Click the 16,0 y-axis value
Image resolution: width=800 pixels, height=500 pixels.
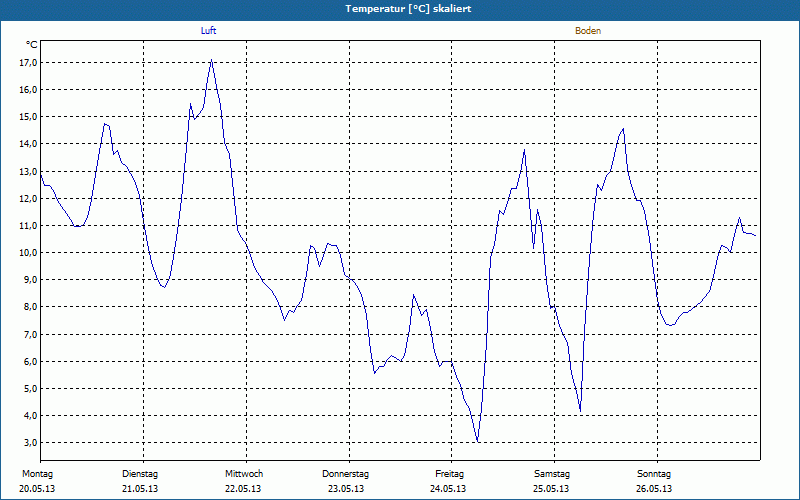click(x=29, y=90)
